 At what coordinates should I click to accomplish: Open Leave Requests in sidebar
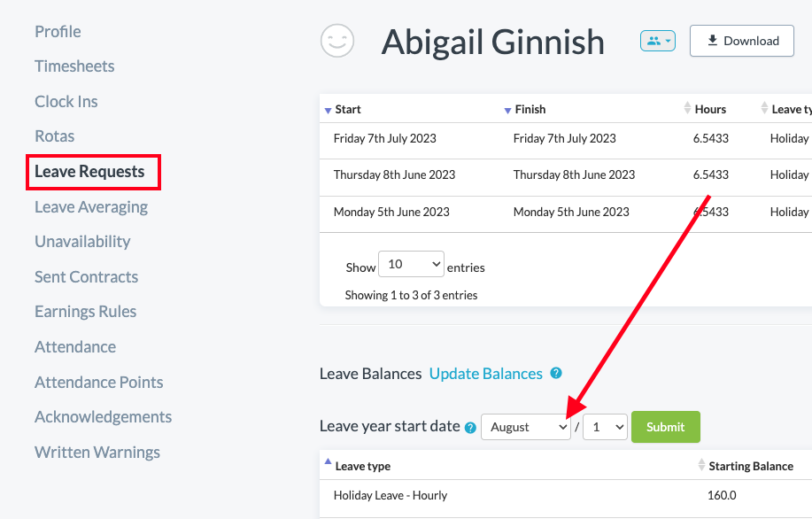pos(89,172)
